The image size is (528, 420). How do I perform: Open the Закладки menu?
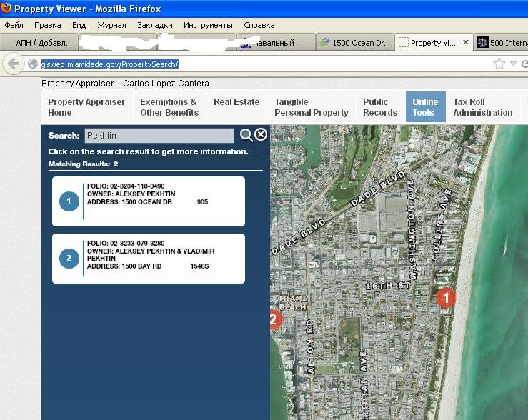tap(155, 25)
